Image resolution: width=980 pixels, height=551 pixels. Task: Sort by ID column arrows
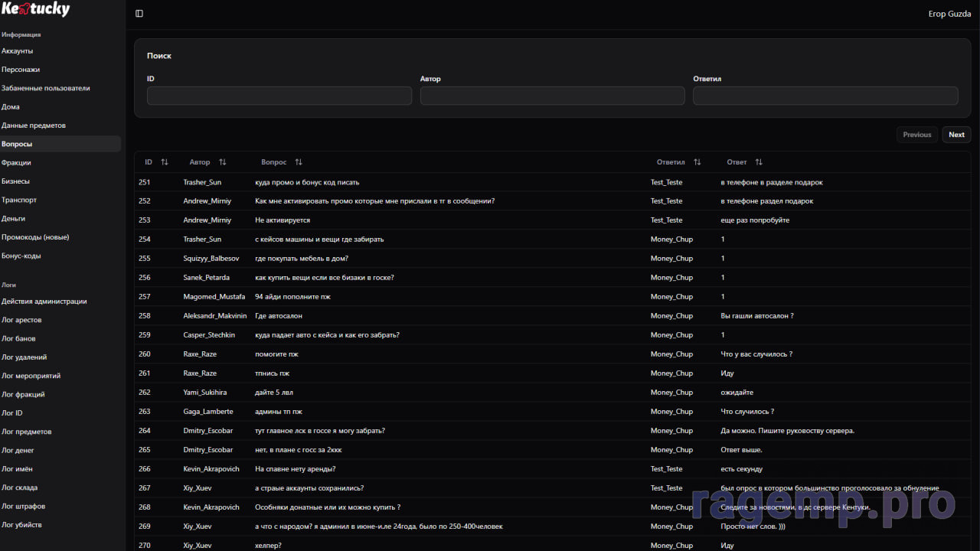(x=165, y=162)
